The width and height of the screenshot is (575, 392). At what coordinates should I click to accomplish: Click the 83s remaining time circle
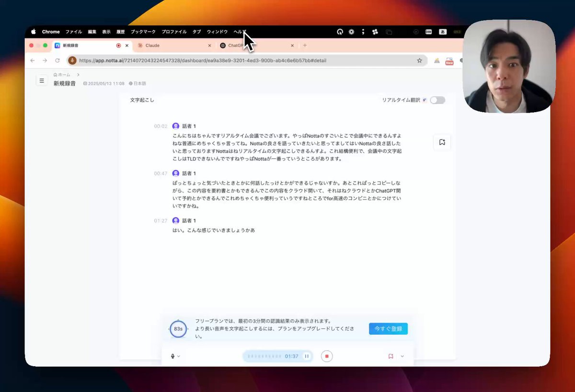(178, 329)
